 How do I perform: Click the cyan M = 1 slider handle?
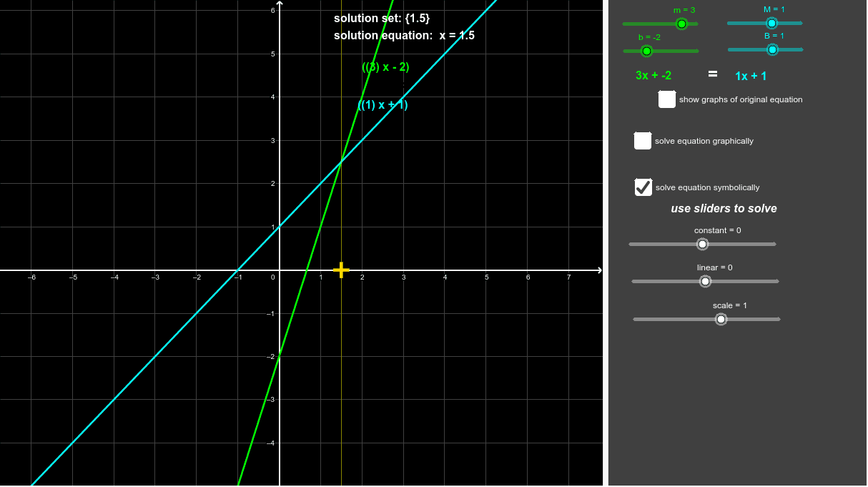tap(771, 23)
